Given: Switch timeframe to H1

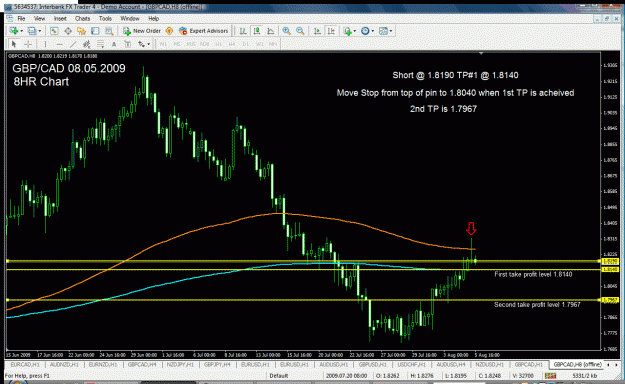Looking at the screenshot, I should pos(219,44).
